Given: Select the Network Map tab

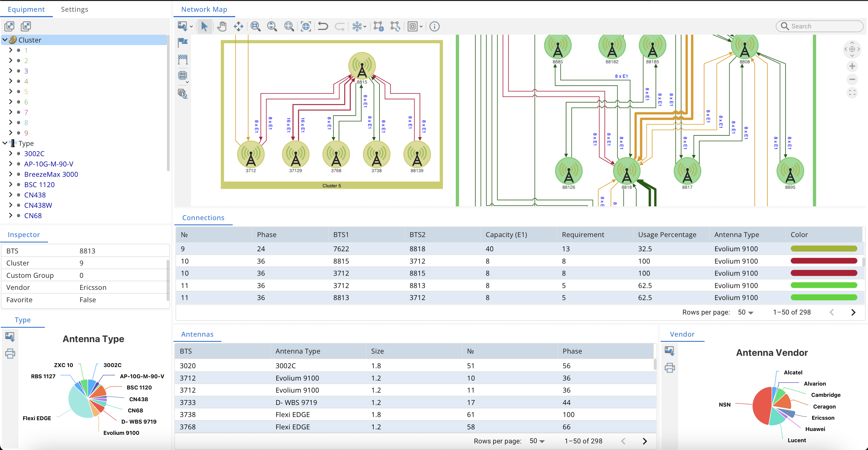Looking at the screenshot, I should (204, 9).
